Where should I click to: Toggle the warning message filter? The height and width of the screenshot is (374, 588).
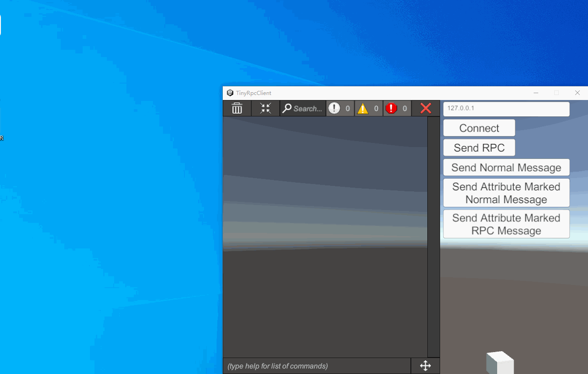pos(368,108)
